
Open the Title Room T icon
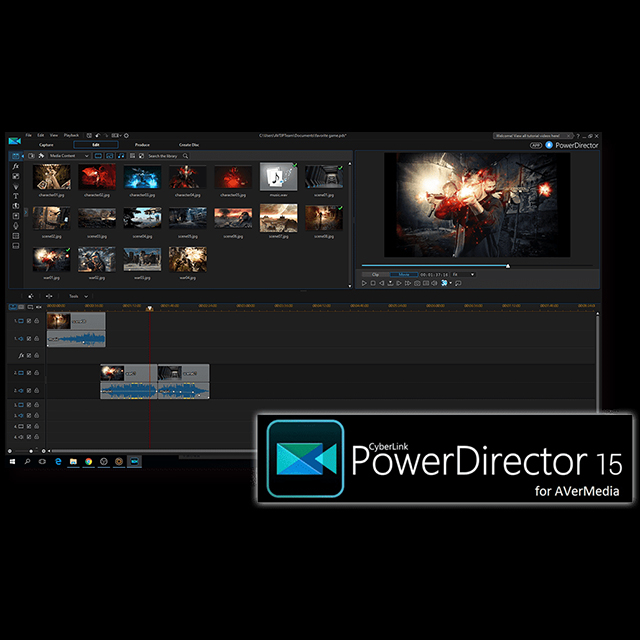16,196
